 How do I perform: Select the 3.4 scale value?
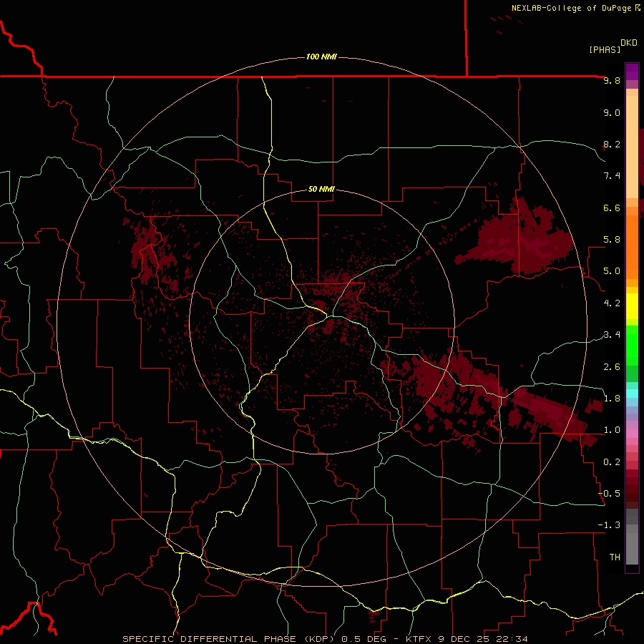(612, 335)
